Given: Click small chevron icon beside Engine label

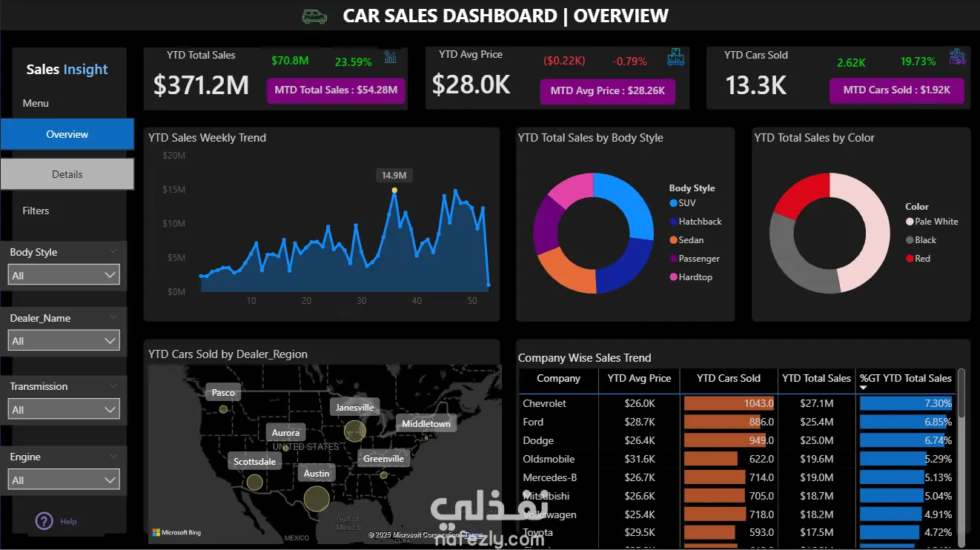Looking at the screenshot, I should pos(113,457).
